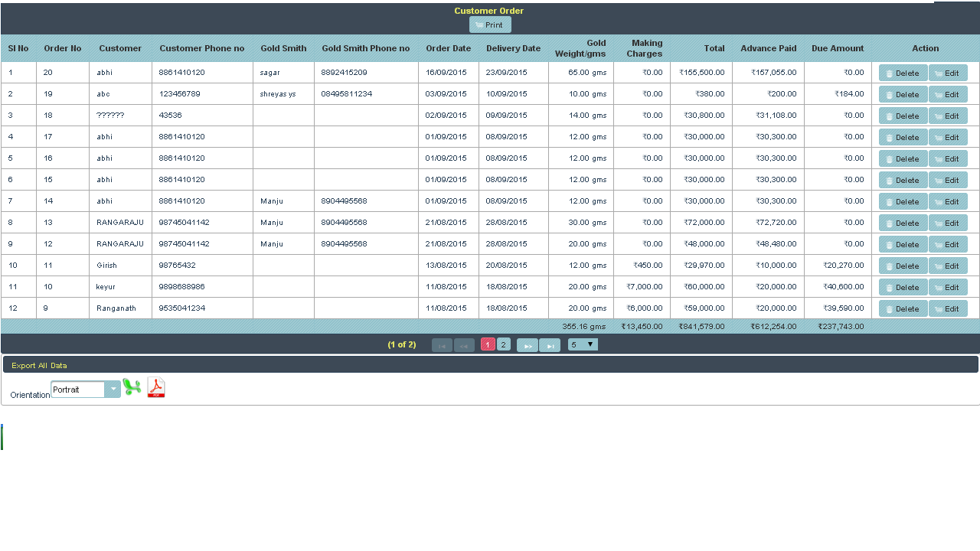Delete order number 20
This screenshot has width=980, height=551.
[903, 73]
